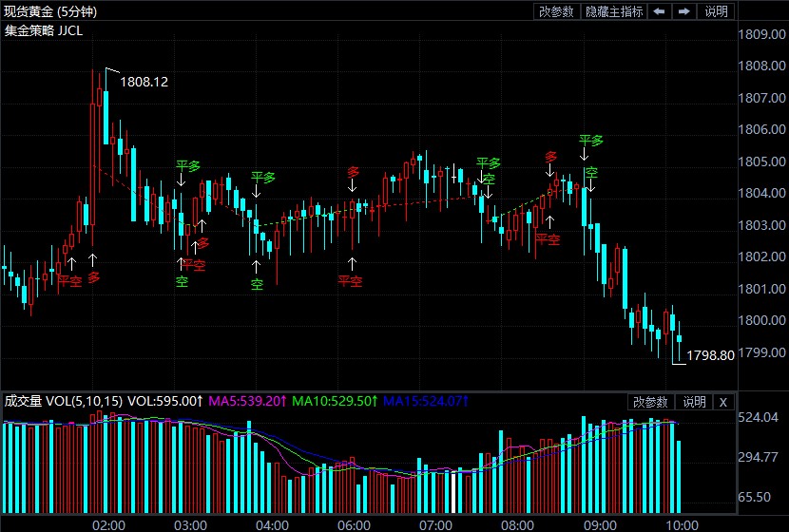Screen dimensions: 789x532
Task: Click the 1808.12 high price marker
Action: click(x=144, y=83)
